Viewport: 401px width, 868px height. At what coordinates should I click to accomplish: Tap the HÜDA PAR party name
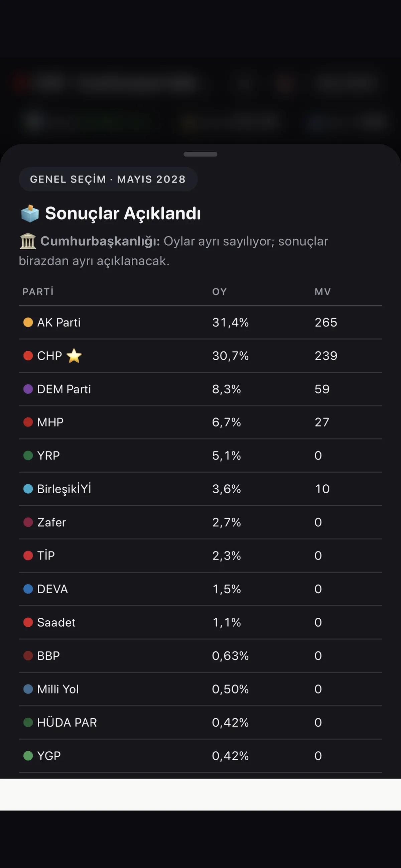[67, 722]
